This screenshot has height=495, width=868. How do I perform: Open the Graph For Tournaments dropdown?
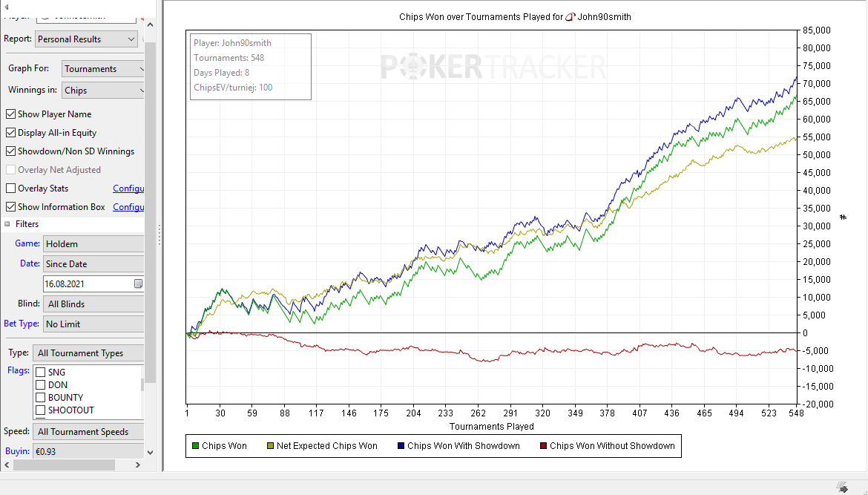102,69
